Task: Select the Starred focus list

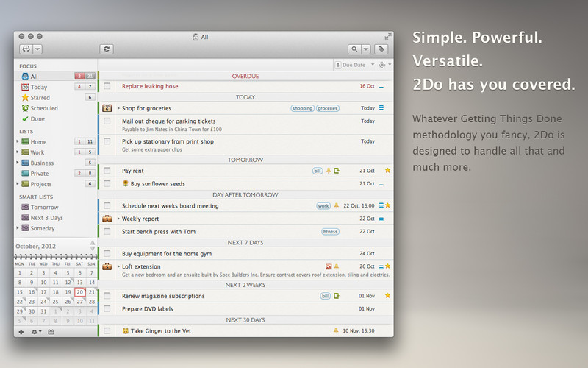Action: coord(40,97)
